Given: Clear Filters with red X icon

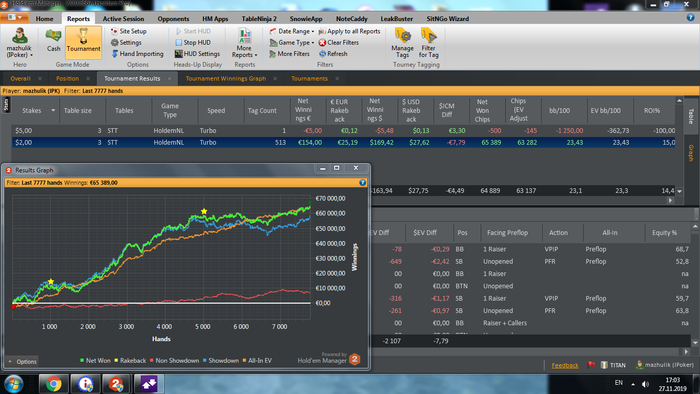Looking at the screenshot, I should 339,42.
